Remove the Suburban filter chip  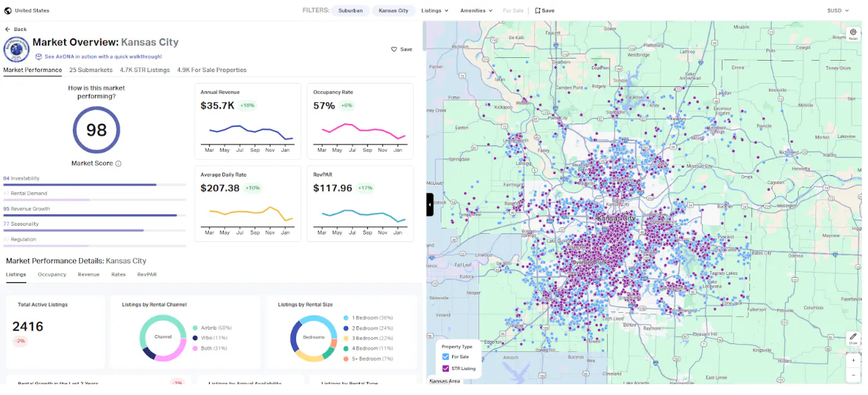[350, 11]
